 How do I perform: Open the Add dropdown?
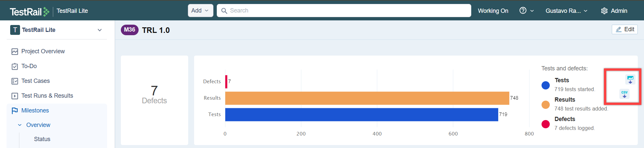(200, 11)
